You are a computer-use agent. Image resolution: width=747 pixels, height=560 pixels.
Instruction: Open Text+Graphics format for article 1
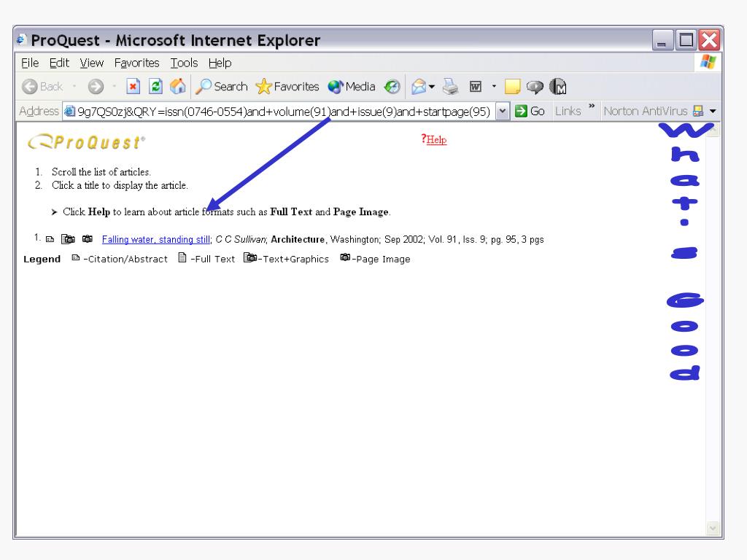(68, 238)
